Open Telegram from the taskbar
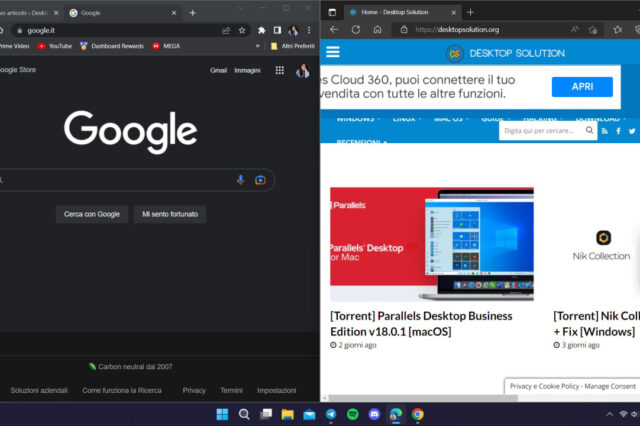 click(331, 415)
